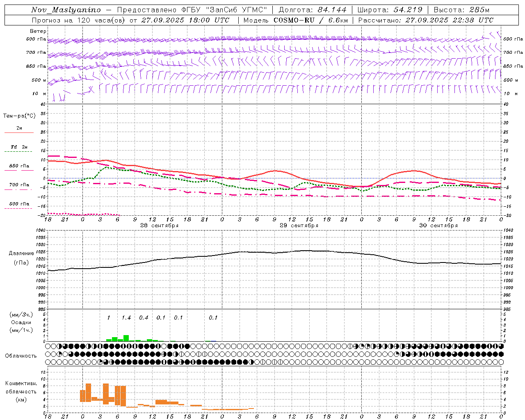The width and height of the screenshot is (525, 420).
Task: Click the Облачность cloud cover label
Action: point(21,356)
